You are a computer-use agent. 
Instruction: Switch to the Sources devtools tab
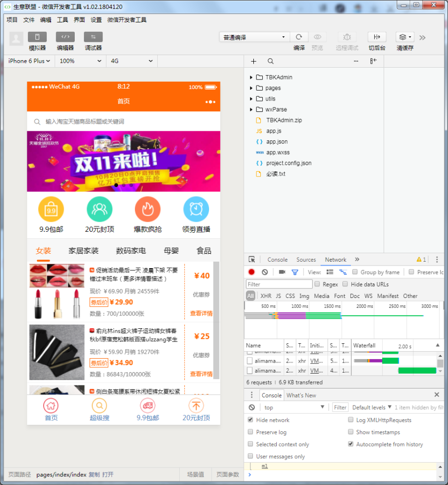click(x=306, y=260)
